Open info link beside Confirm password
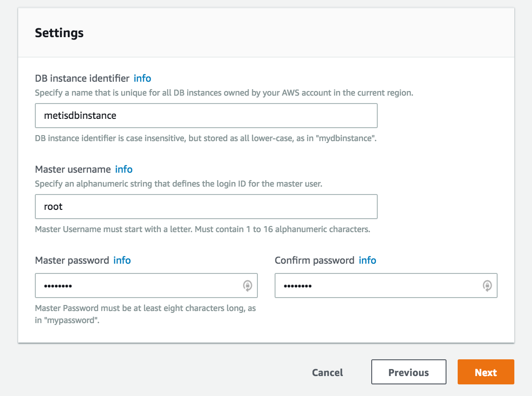Image resolution: width=532 pixels, height=396 pixels. [368, 260]
